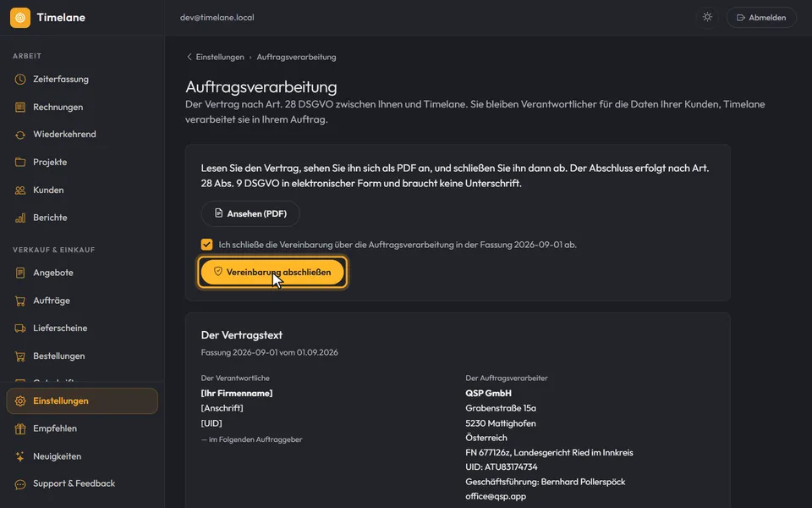Click the Bestellungen cart icon

(20, 356)
